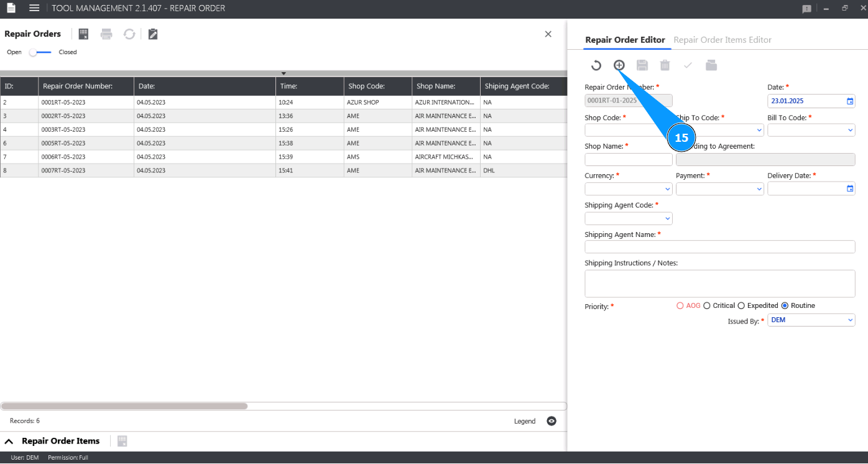The width and height of the screenshot is (868, 464).
Task: Open the calendar picker for Date
Action: click(x=850, y=101)
